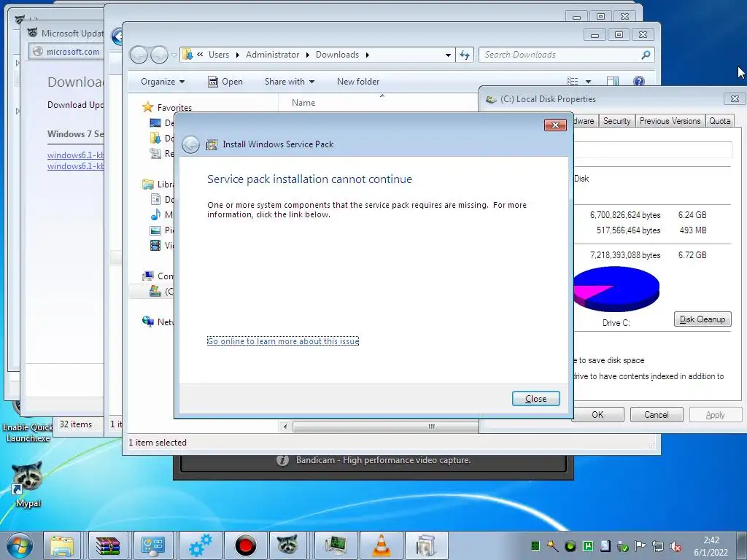Open the service pack installer taskbar icon
This screenshot has height=560, width=747.
(x=425, y=546)
